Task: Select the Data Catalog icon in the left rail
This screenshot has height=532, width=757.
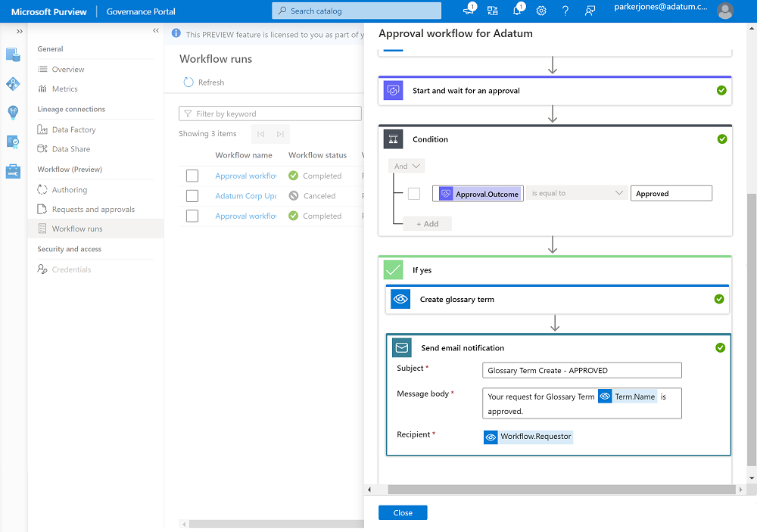Action: pos(12,54)
